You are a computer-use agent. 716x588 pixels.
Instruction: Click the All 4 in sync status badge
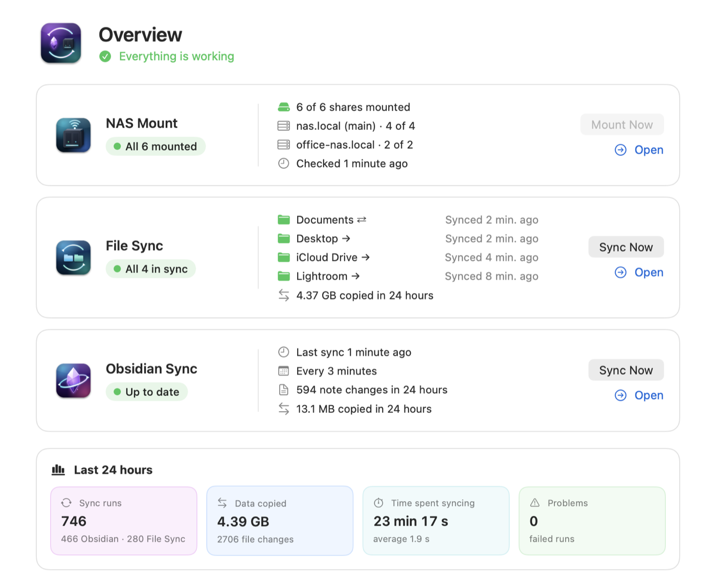coord(151,269)
